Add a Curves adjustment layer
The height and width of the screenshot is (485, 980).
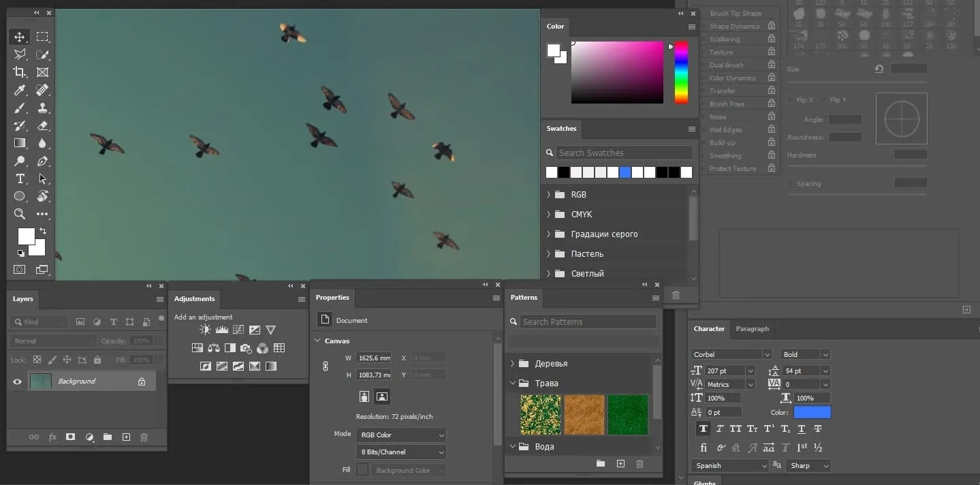pos(238,329)
